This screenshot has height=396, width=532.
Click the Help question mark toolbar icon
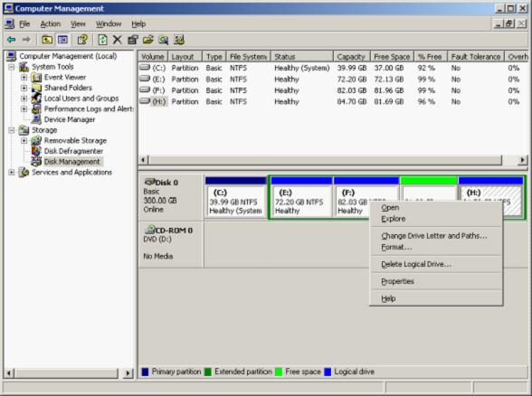pyautogui.click(x=82, y=40)
